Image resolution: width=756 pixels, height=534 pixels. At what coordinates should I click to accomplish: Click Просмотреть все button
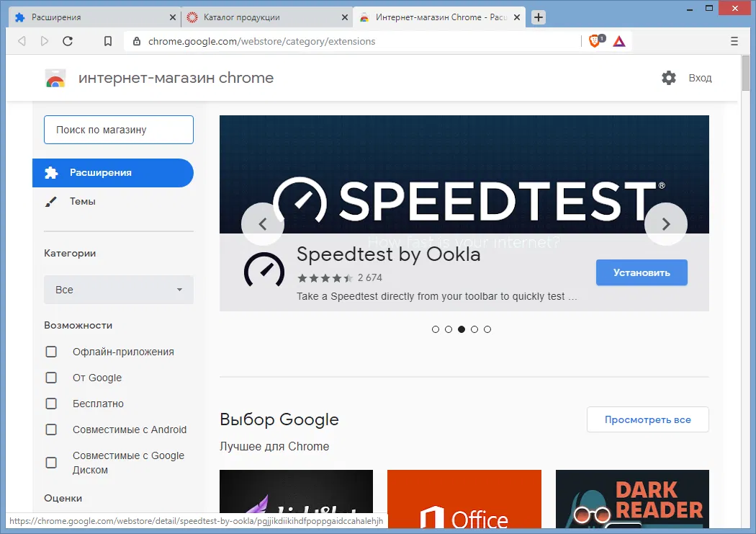[x=647, y=419]
